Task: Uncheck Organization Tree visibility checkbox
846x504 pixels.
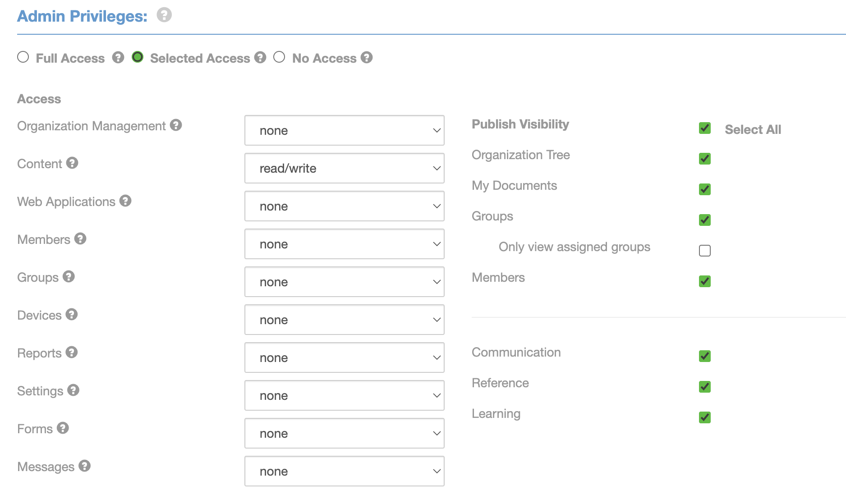Action: (705, 159)
